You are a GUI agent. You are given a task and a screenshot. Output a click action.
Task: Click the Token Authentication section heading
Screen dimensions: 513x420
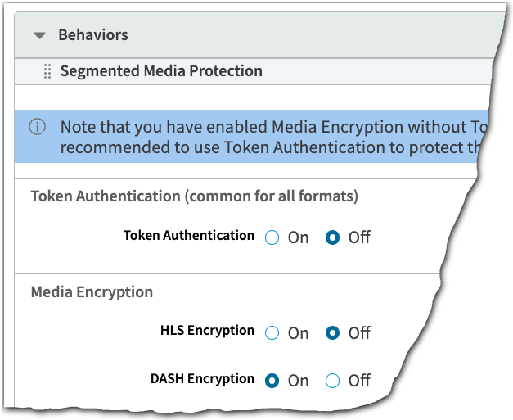(194, 196)
